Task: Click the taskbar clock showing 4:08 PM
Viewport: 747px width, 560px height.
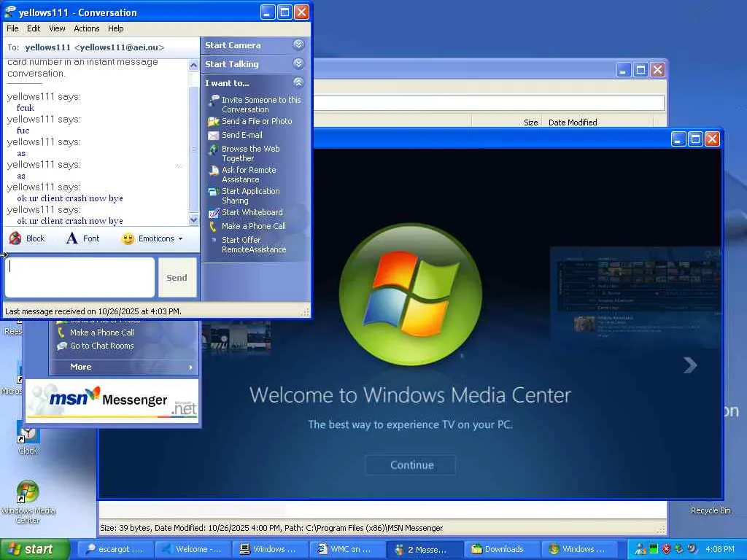Action: pos(719,549)
